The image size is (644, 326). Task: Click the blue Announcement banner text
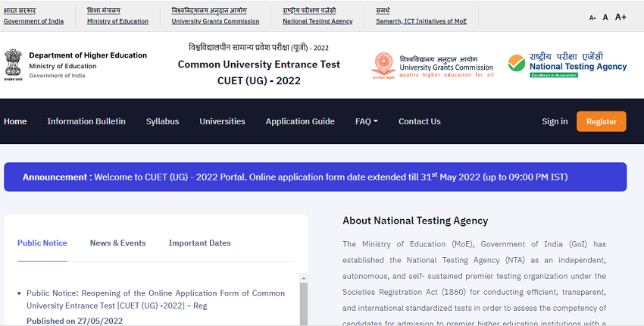pyautogui.click(x=295, y=177)
